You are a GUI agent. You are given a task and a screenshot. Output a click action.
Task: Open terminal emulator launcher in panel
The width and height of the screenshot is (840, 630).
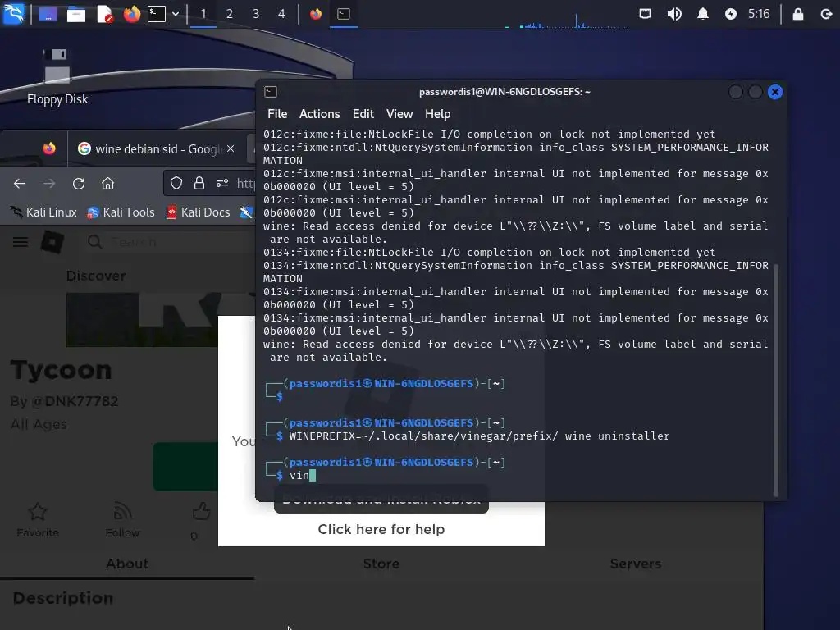point(157,14)
